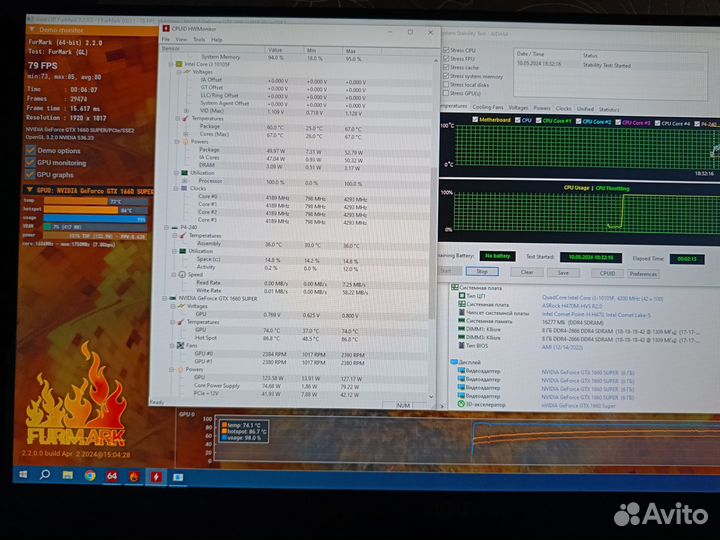Viewport: 720px width, 540px height.
Task: Click Temperatures icon under NVIDIA GPU
Action: 180,322
